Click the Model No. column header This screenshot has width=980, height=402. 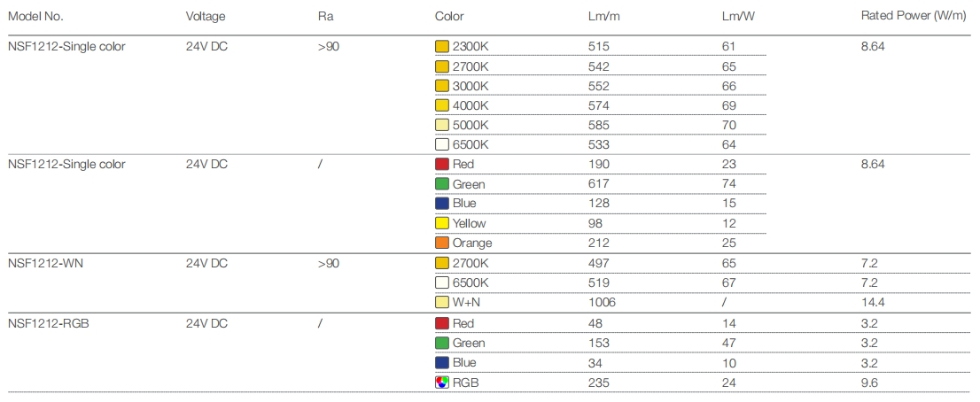pyautogui.click(x=35, y=17)
